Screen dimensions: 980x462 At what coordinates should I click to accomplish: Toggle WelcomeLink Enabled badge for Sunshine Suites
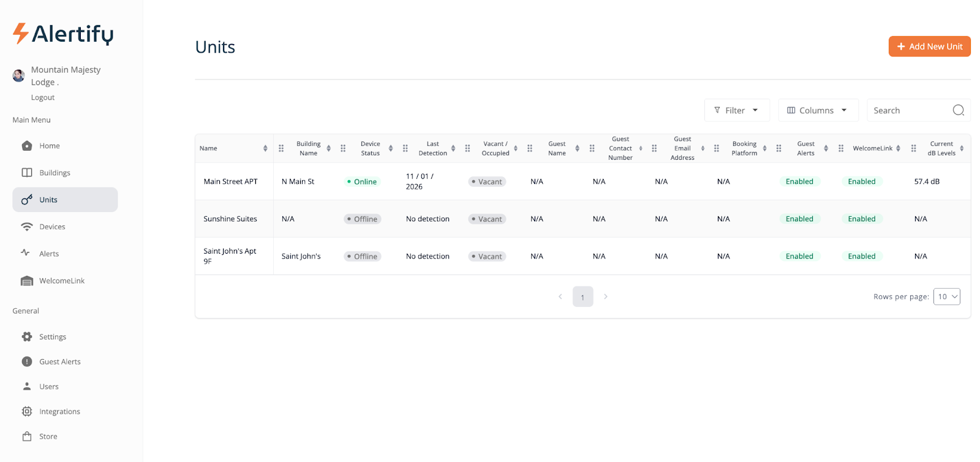click(x=861, y=219)
